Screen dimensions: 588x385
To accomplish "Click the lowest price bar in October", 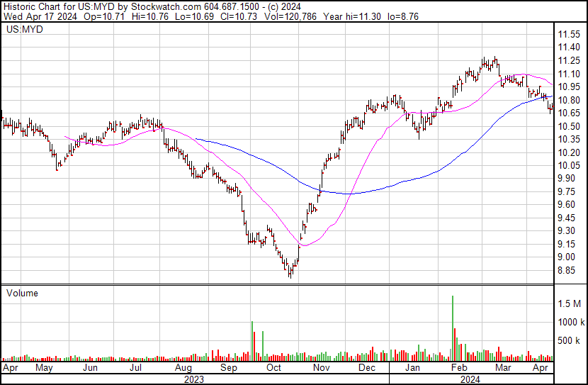I will click(290, 274).
